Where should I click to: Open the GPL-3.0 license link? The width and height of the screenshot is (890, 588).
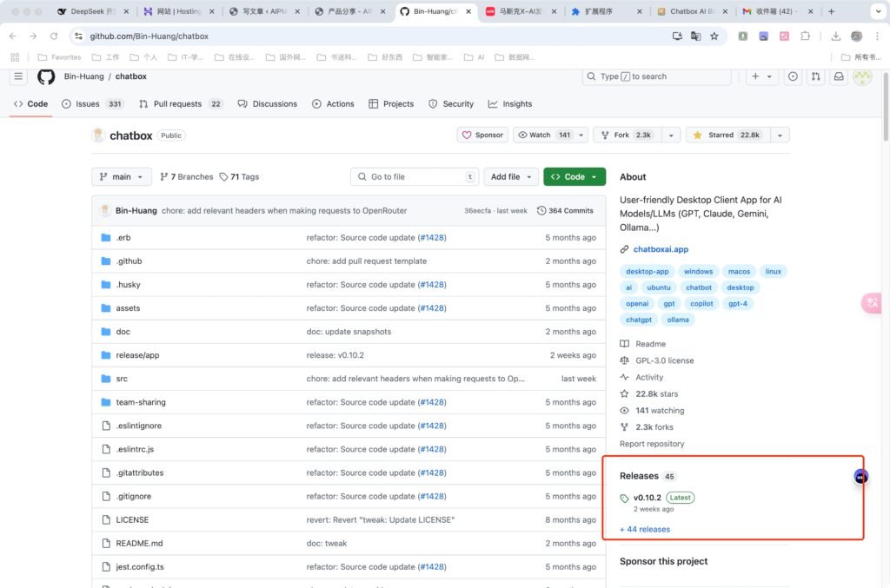click(665, 360)
